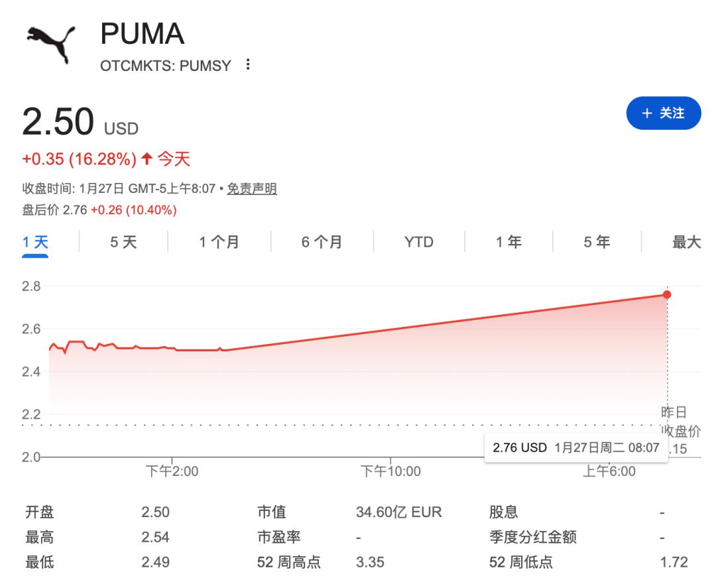Click the 52 周高点 value 3.35

point(369,563)
